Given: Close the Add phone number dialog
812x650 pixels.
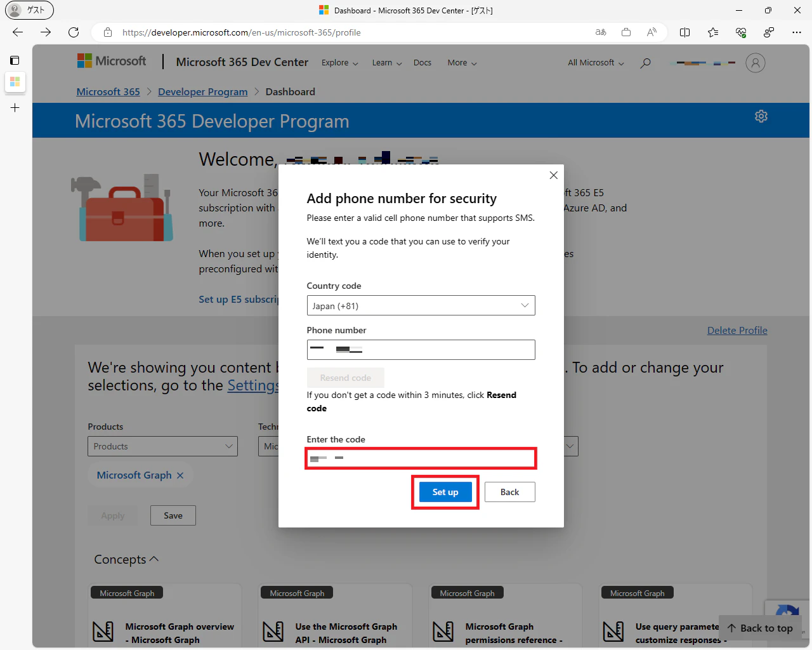Looking at the screenshot, I should pyautogui.click(x=553, y=175).
